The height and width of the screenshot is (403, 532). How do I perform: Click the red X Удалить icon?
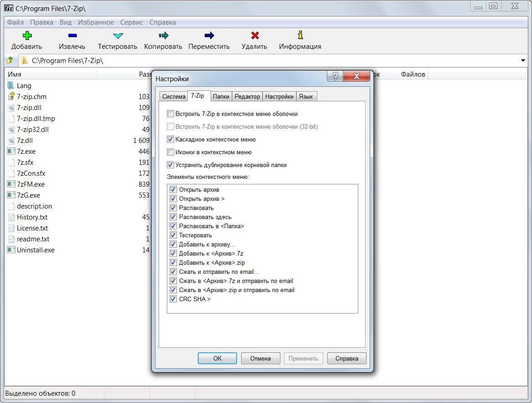(x=255, y=35)
